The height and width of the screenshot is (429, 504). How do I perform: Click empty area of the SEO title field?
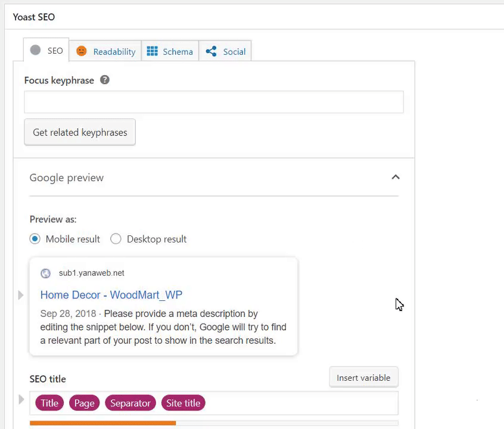tap(301, 403)
